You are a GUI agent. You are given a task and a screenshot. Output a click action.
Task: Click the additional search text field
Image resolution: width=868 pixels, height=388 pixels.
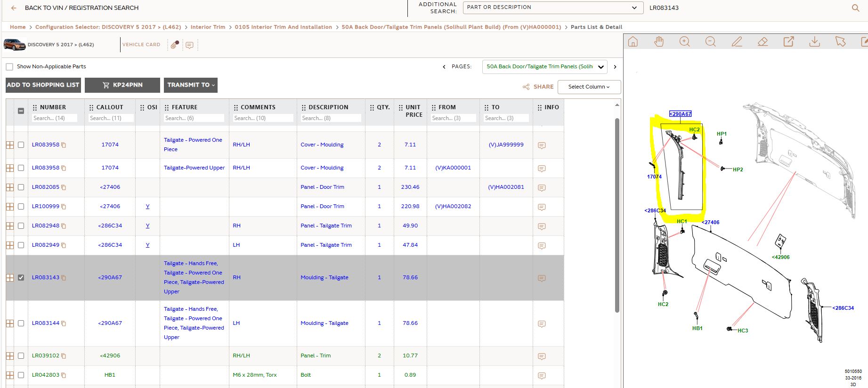pos(749,8)
